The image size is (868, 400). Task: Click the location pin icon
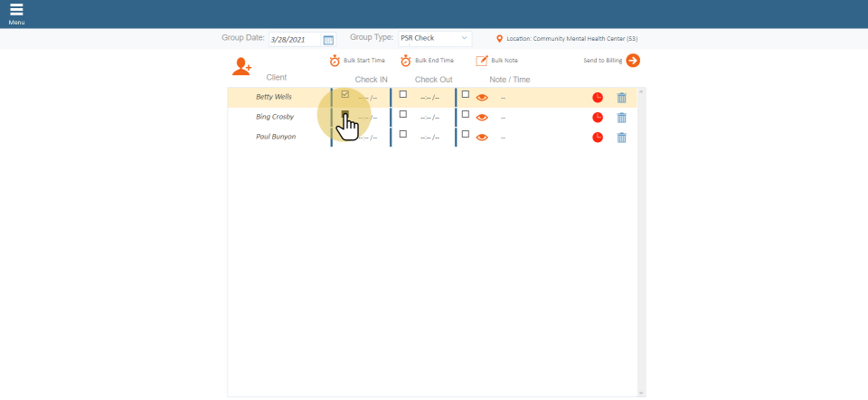[499, 39]
